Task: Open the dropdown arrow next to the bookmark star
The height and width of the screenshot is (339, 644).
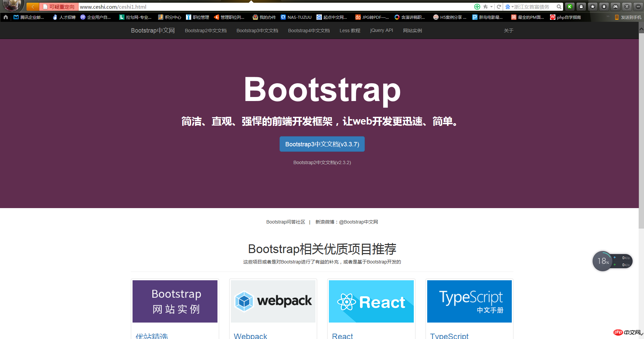Action: coord(491,7)
